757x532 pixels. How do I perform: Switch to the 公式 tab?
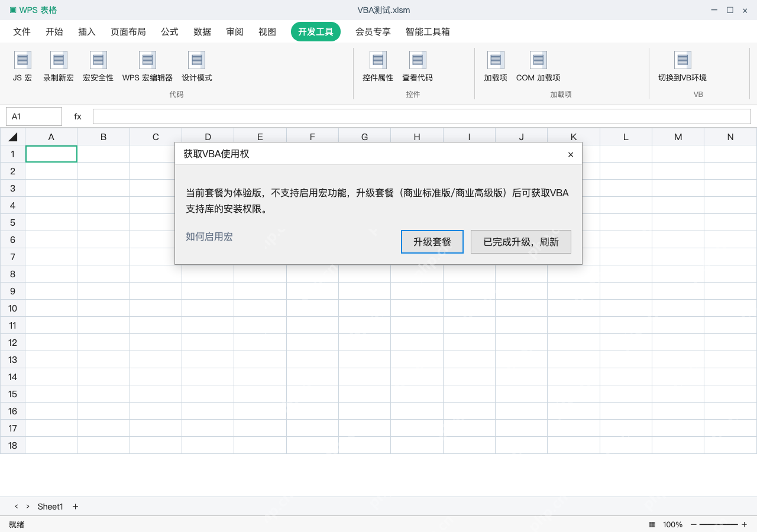[170, 31]
